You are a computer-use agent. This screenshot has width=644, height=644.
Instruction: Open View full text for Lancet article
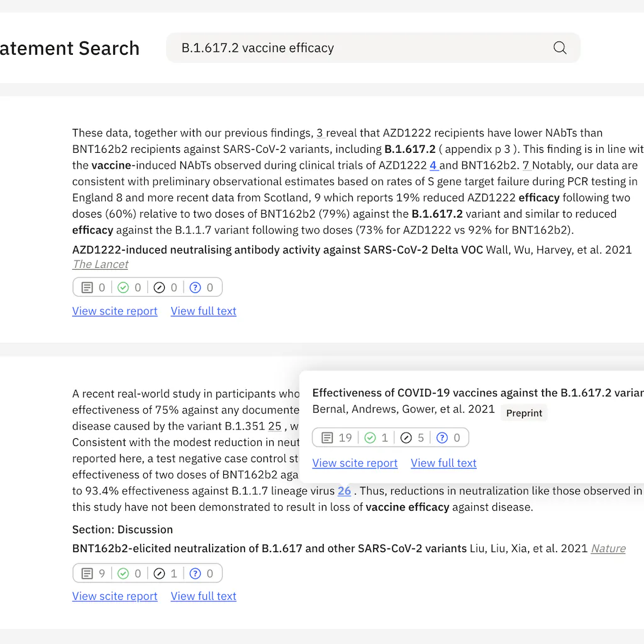pyautogui.click(x=203, y=311)
